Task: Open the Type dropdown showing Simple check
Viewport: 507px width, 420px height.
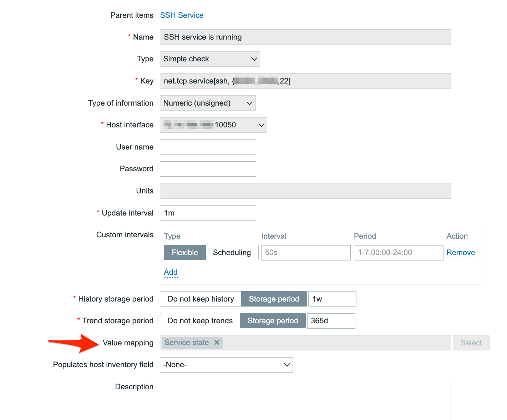Action: pos(210,59)
